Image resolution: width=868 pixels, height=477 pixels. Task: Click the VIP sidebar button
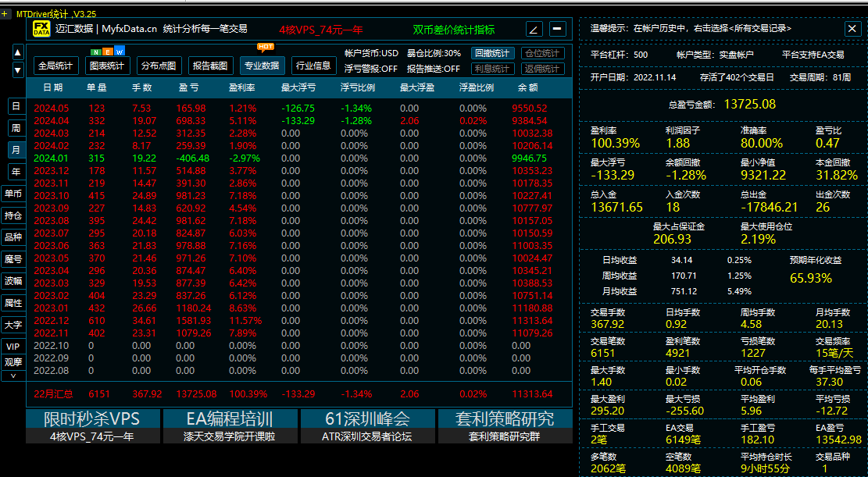pyautogui.click(x=13, y=347)
